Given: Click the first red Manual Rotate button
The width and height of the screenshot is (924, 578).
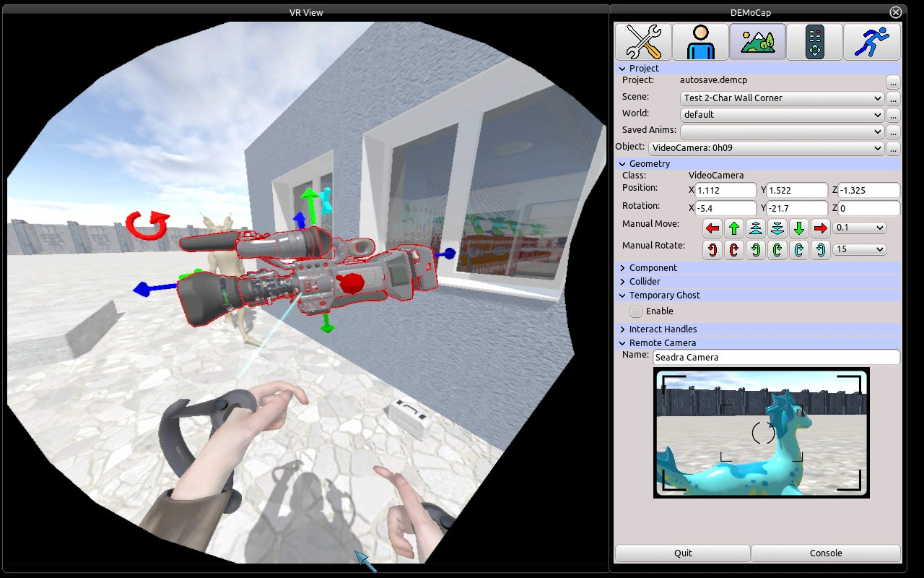Looking at the screenshot, I should coord(712,250).
